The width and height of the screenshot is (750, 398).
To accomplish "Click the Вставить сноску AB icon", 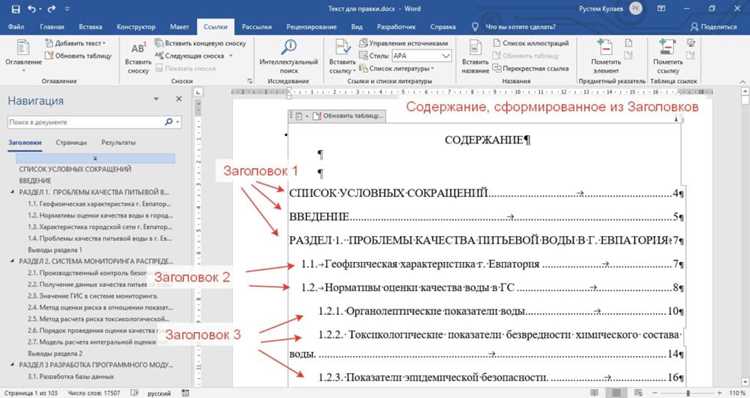I will coord(138,48).
